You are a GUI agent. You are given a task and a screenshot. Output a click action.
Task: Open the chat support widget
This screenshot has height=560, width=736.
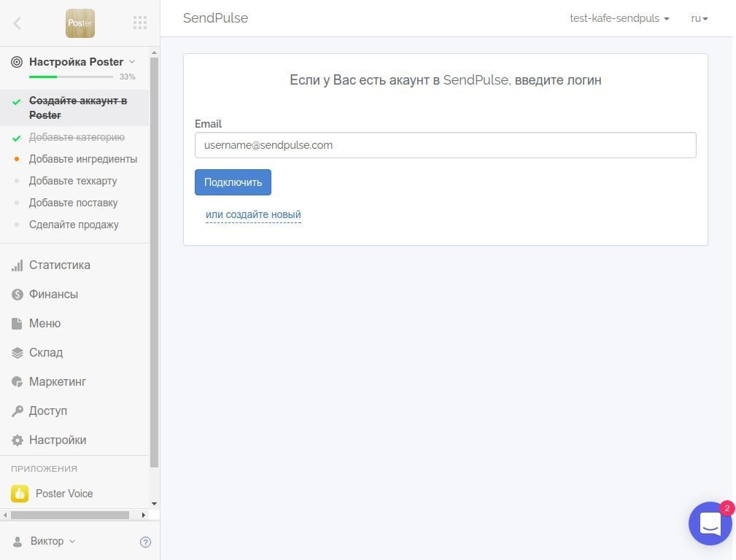coord(710,523)
